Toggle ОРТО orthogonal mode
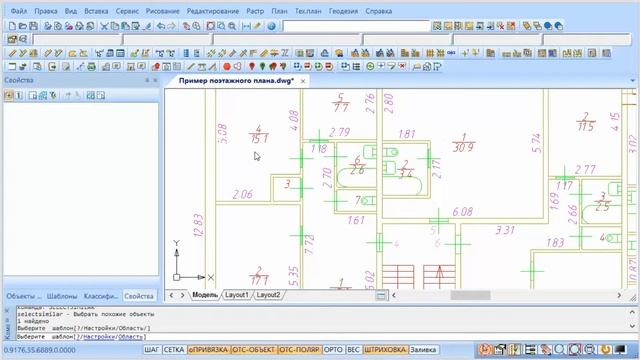Viewport: 640px width, 360px height. point(333,350)
